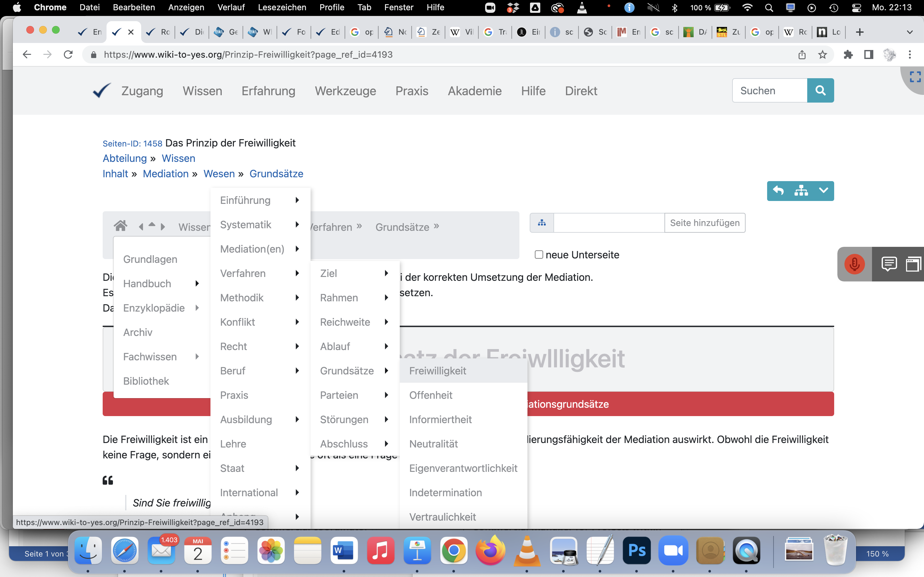The height and width of the screenshot is (577, 924).
Task: Open the tab list chevron in Chrome
Action: click(910, 32)
